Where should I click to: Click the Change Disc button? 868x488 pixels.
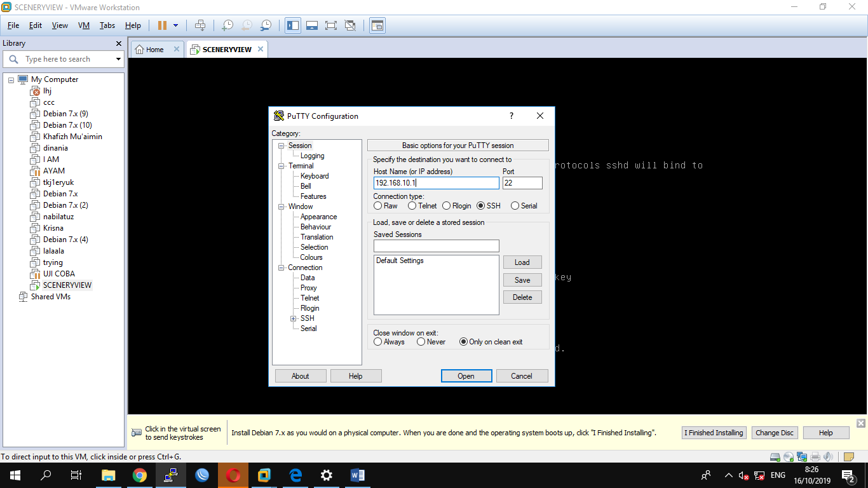(775, 433)
